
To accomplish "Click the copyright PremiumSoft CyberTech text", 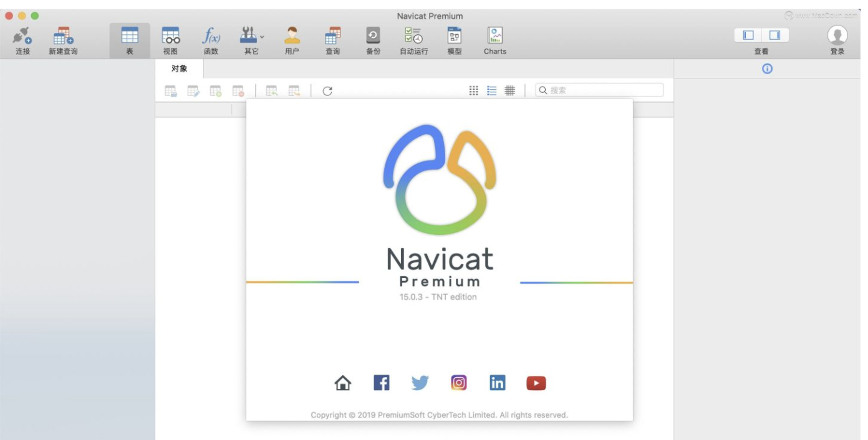I will pos(440,414).
